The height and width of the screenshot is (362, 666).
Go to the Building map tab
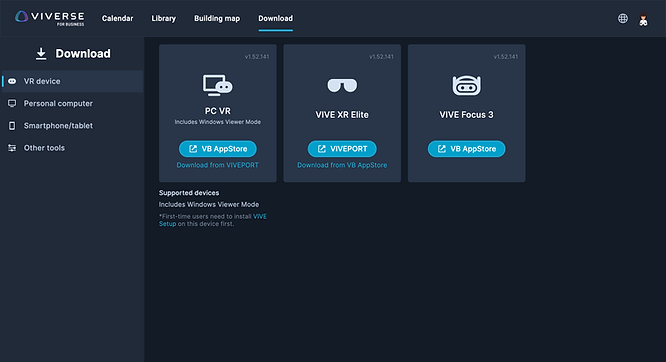tap(217, 18)
